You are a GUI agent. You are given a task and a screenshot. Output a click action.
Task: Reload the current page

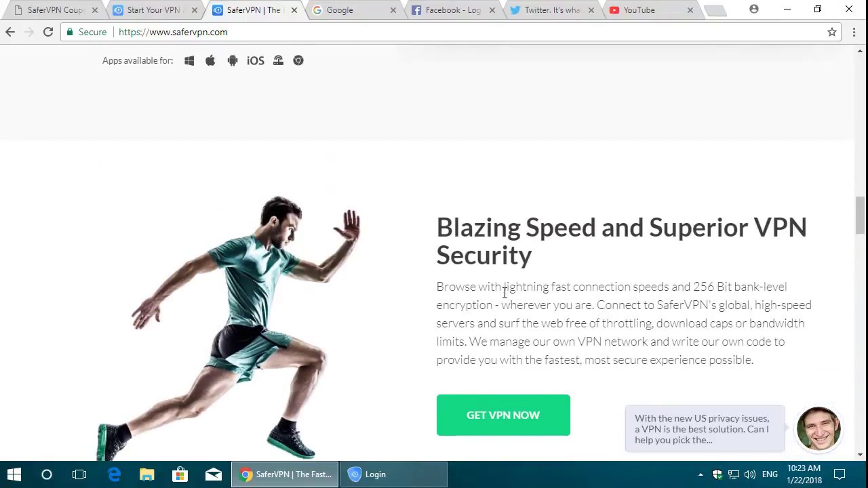[48, 32]
